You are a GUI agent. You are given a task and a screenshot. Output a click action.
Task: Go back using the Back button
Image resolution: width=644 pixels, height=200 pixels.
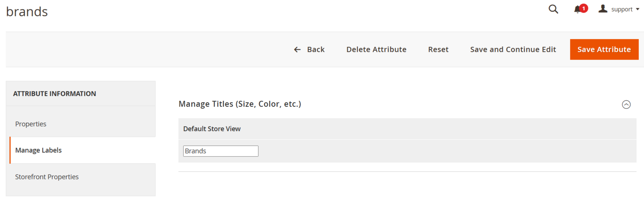pos(309,50)
